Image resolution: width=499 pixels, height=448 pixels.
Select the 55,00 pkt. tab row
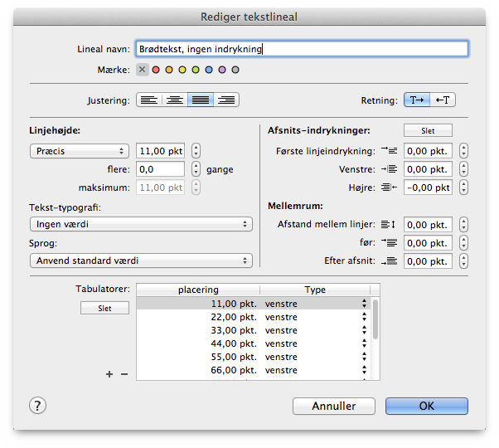[x=254, y=357]
